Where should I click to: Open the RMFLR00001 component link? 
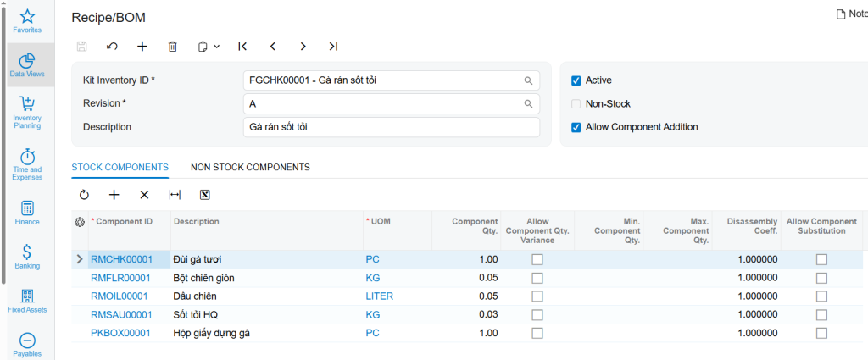[x=120, y=278]
